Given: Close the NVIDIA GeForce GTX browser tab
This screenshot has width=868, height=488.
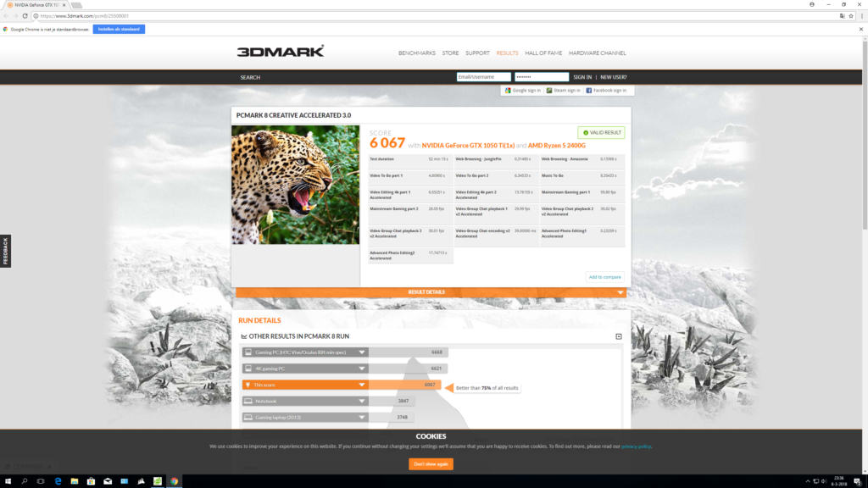Looking at the screenshot, I should click(x=64, y=5).
